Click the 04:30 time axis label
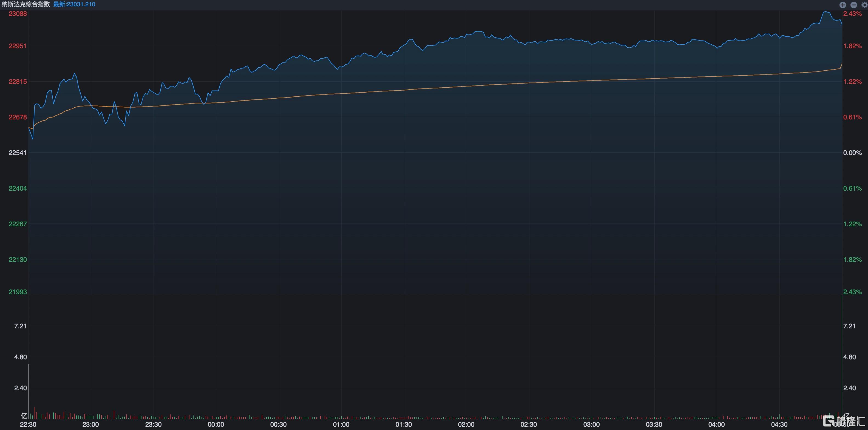Screen dimensions: 868x430 coord(779,425)
